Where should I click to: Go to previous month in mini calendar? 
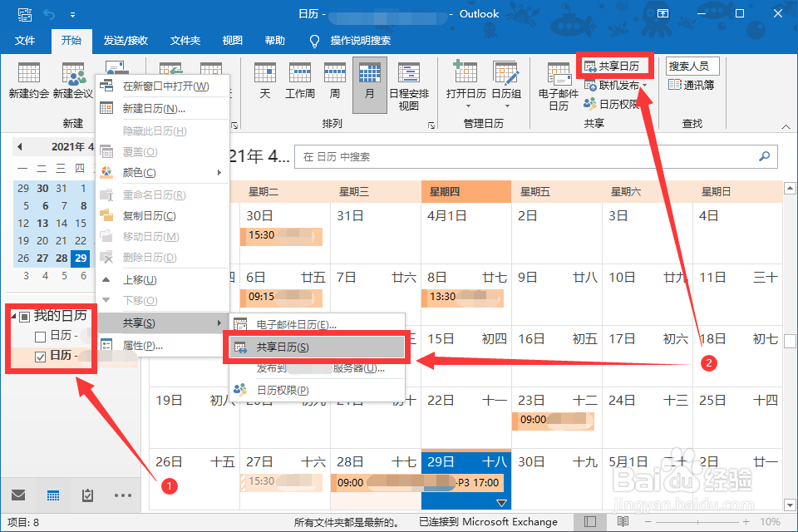20,146
